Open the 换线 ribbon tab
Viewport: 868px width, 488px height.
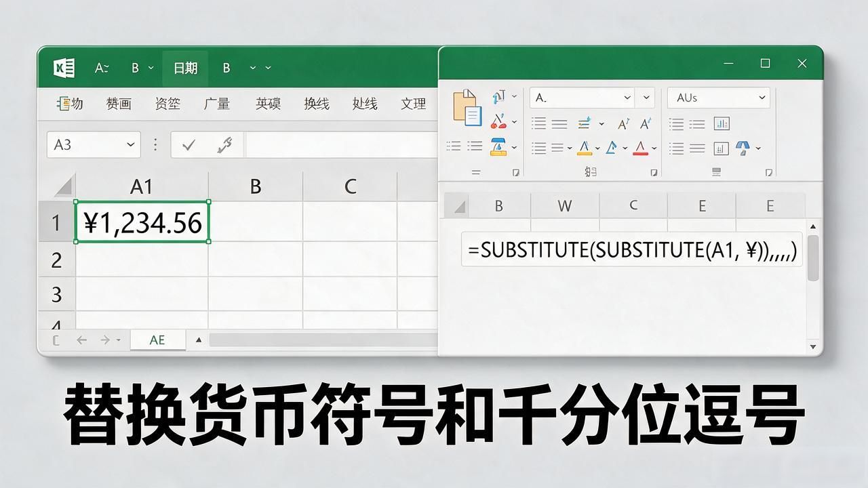pyautogui.click(x=317, y=104)
